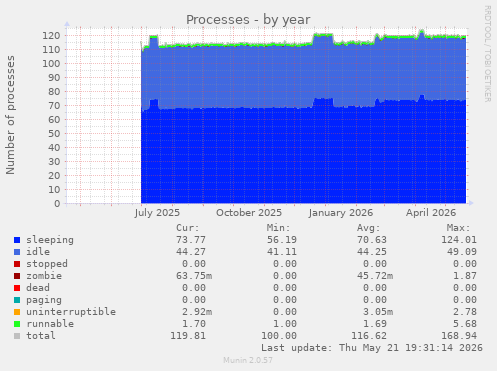Click the idle legend color swatch
The image size is (497, 371).
click(x=17, y=252)
